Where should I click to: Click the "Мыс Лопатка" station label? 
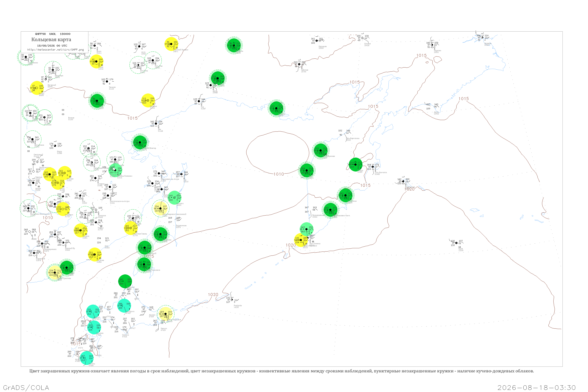click(315, 244)
